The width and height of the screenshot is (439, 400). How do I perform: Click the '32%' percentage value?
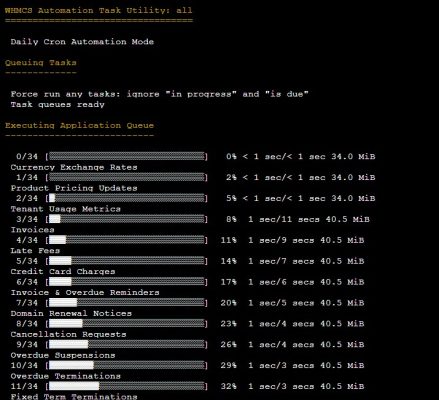tap(229, 386)
